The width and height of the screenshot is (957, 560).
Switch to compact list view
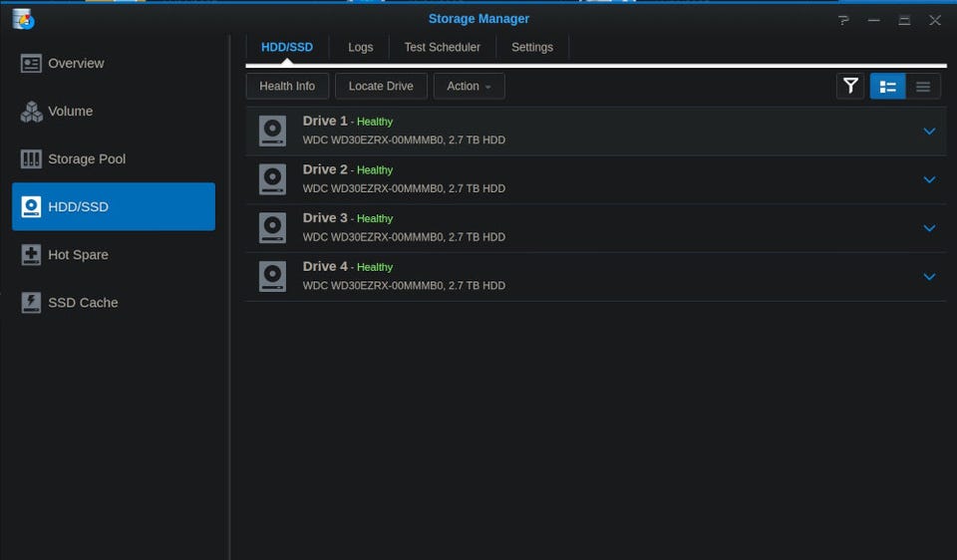tap(922, 87)
